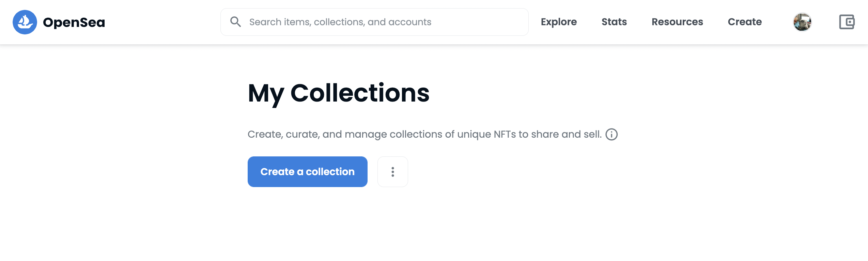Click the word My in the heading

click(x=266, y=93)
